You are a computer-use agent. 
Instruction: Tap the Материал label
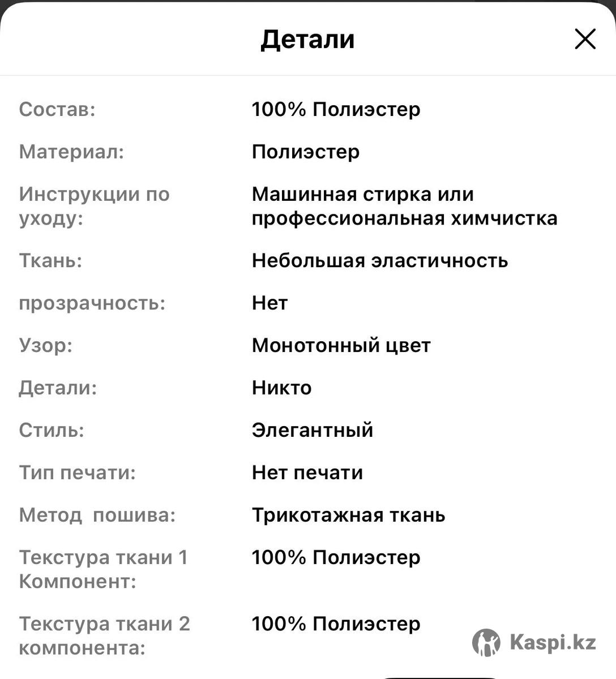click(71, 152)
